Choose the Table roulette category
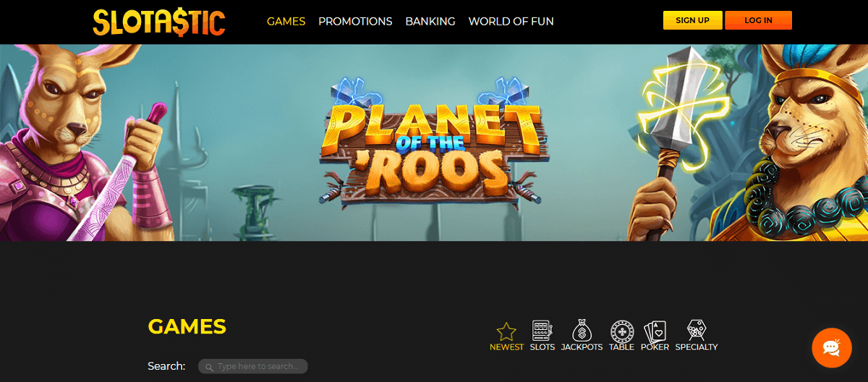The width and height of the screenshot is (868, 382). 621,336
